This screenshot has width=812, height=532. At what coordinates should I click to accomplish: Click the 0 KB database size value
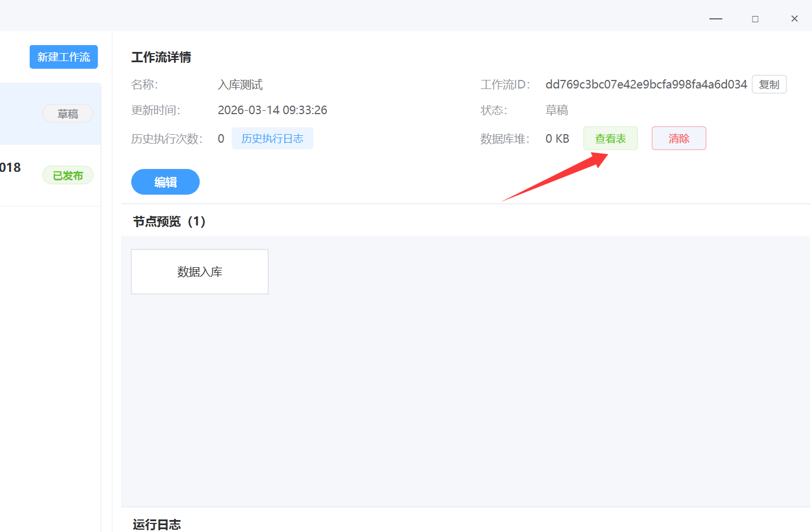point(557,139)
